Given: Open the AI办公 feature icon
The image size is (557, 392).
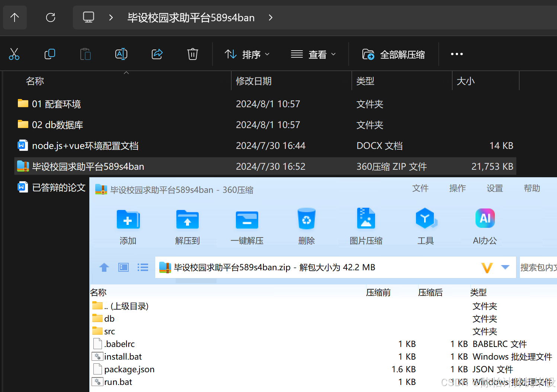Looking at the screenshot, I should pos(485,226).
